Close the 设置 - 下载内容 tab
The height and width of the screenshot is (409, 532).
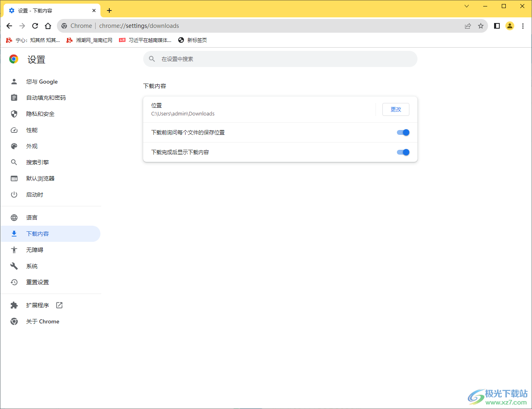[94, 10]
